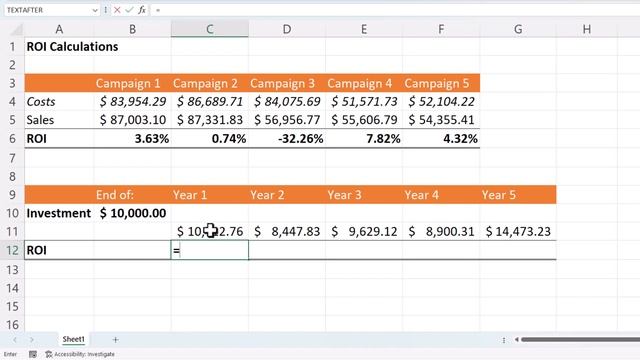Click the End of: header cell
The height and width of the screenshot is (360, 640).
[133, 195]
